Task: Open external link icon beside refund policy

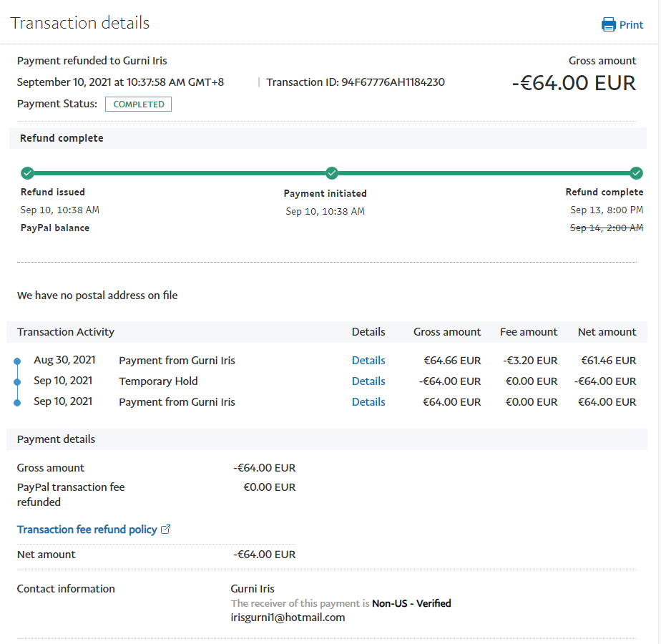Action: [166, 530]
